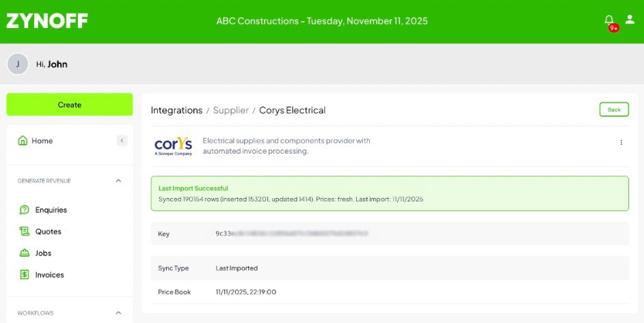
Task: Go to Integrations breadcrumb link
Action: tap(176, 111)
